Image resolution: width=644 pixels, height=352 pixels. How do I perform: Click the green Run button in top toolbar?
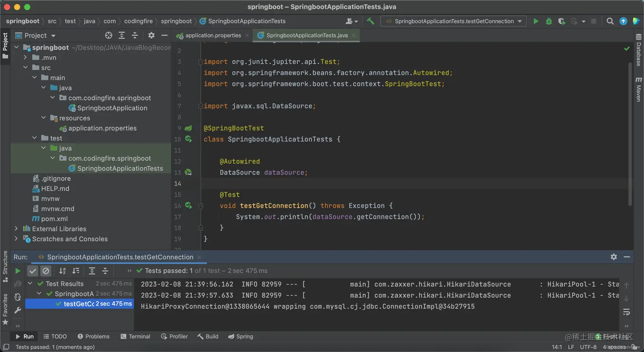[536, 21]
